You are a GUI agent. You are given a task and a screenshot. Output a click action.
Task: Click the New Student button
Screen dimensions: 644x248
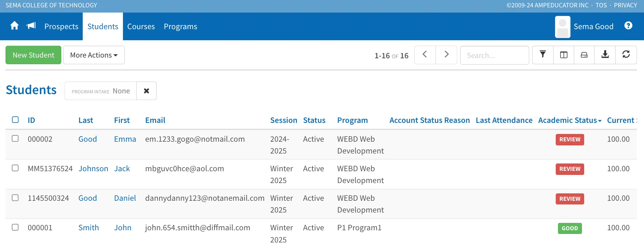(33, 55)
